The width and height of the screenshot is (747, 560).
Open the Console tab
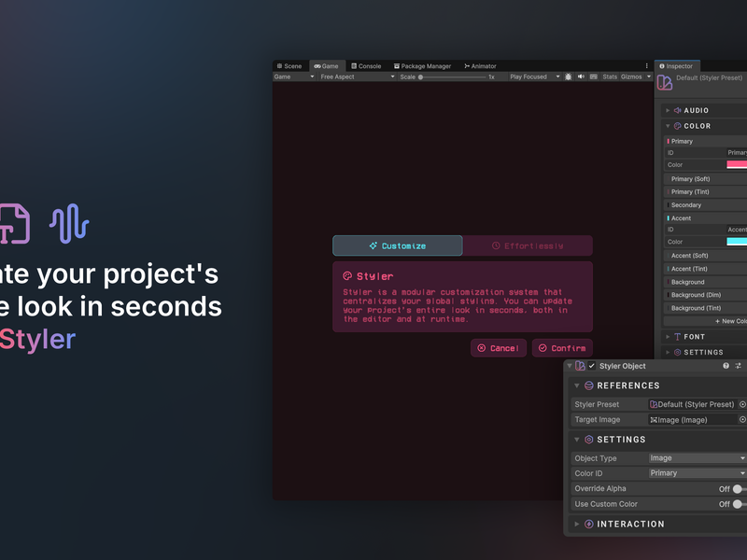(366, 66)
